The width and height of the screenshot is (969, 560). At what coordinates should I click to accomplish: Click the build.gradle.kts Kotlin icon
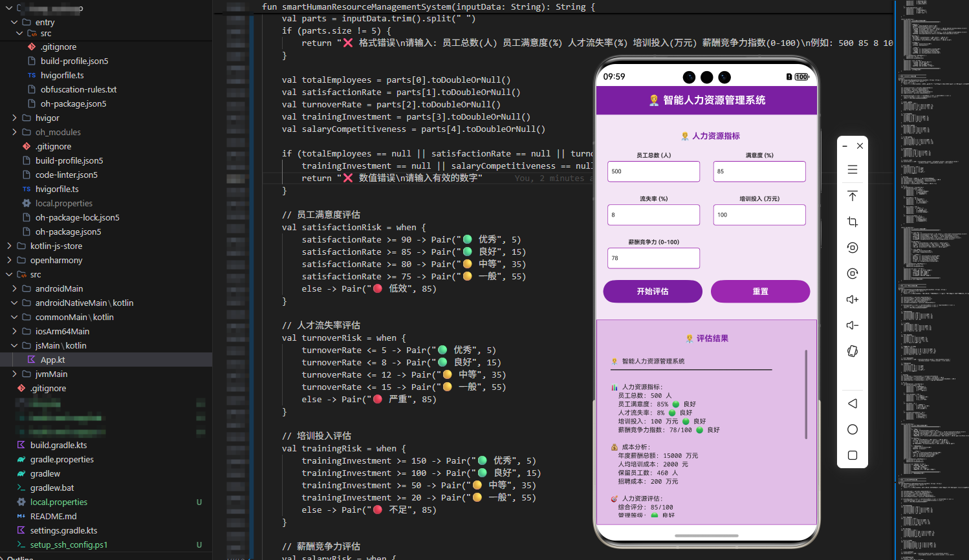tap(21, 445)
